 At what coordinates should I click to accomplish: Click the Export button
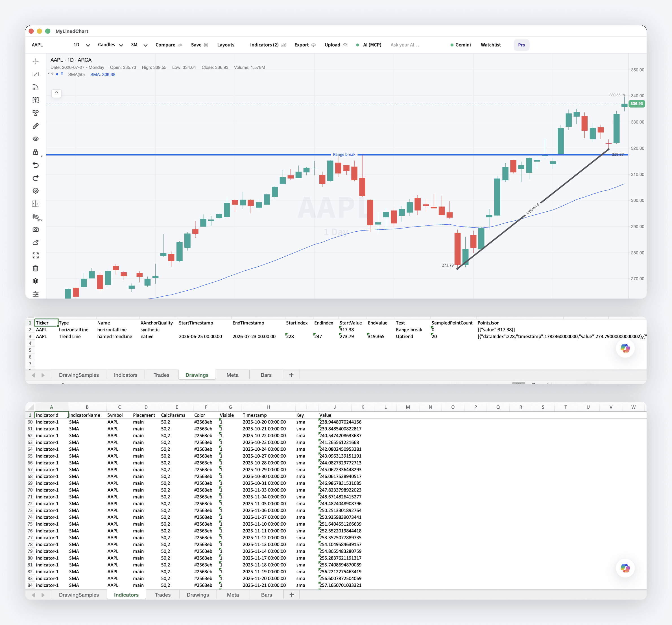[305, 45]
